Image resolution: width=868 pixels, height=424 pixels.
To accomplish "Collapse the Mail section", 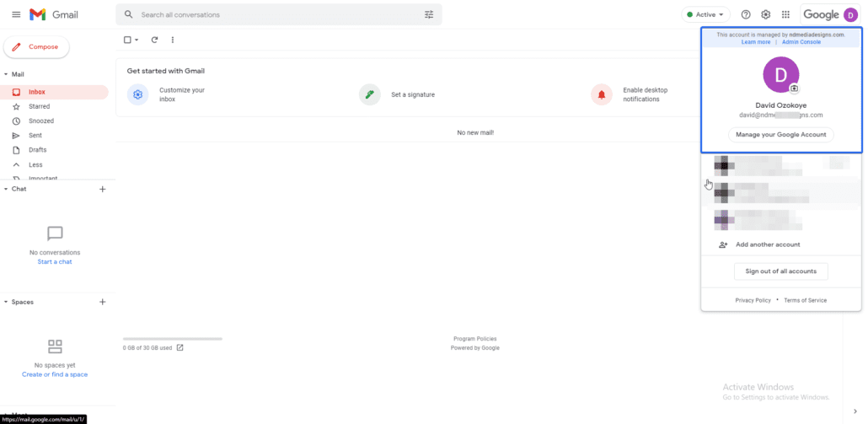I will (6, 74).
